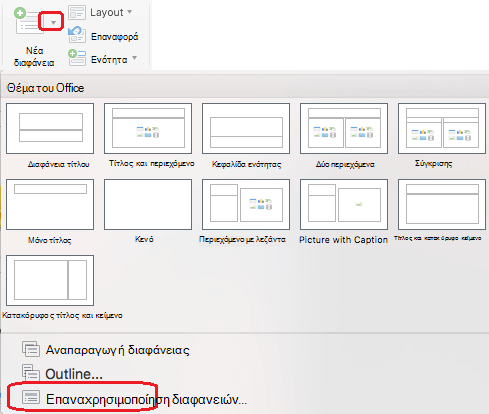Choose the Outline... menu entry
Image resolution: width=489 pixels, height=414 pixels.
point(74,374)
